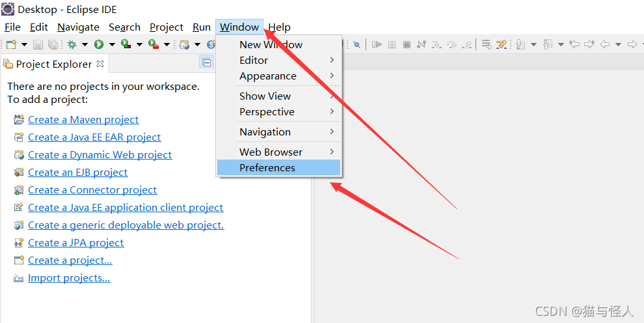Click the Step Return icon
Image resolution: width=644 pixels, height=323 pixels.
(466, 44)
